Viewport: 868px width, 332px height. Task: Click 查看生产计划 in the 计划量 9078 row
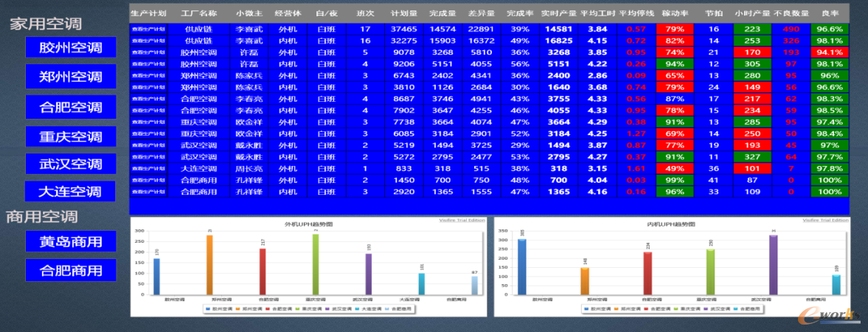point(148,52)
